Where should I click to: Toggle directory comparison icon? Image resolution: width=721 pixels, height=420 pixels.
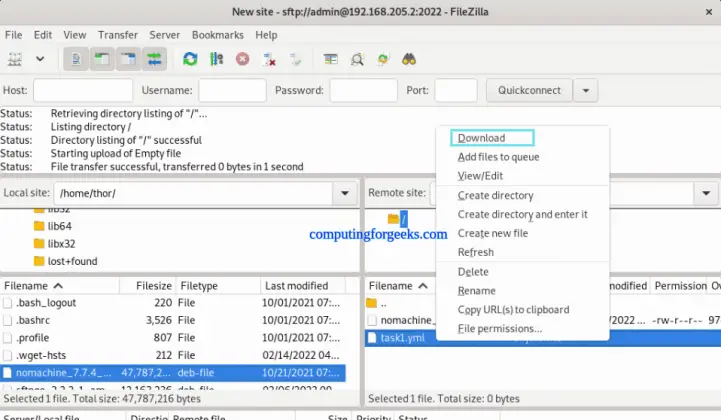[x=356, y=59]
